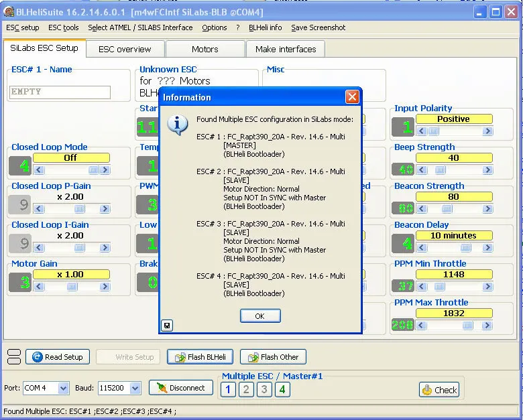Screen dimensions: 523x420
Task: Open the ESC tools menu
Action: (64, 27)
